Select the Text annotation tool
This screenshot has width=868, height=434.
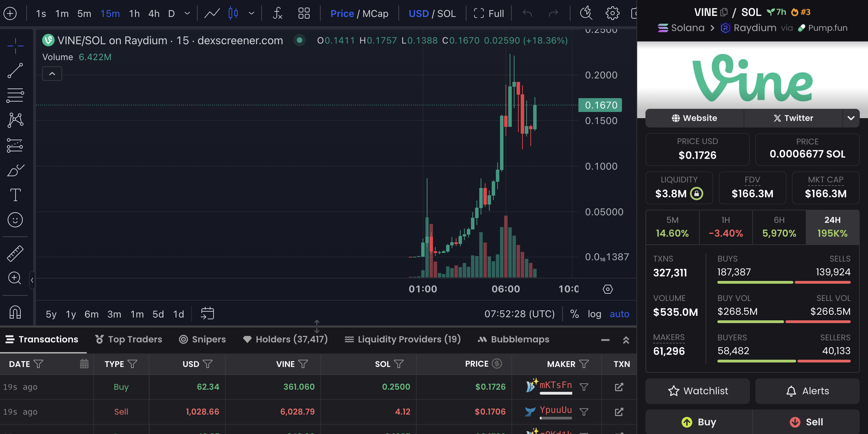15,195
